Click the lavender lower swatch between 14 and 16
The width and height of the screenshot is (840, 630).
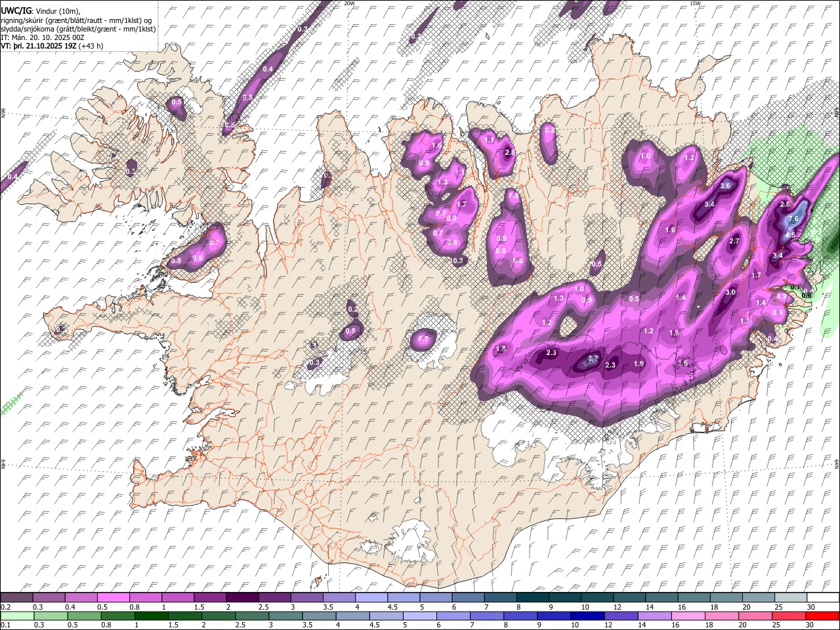(x=655, y=616)
